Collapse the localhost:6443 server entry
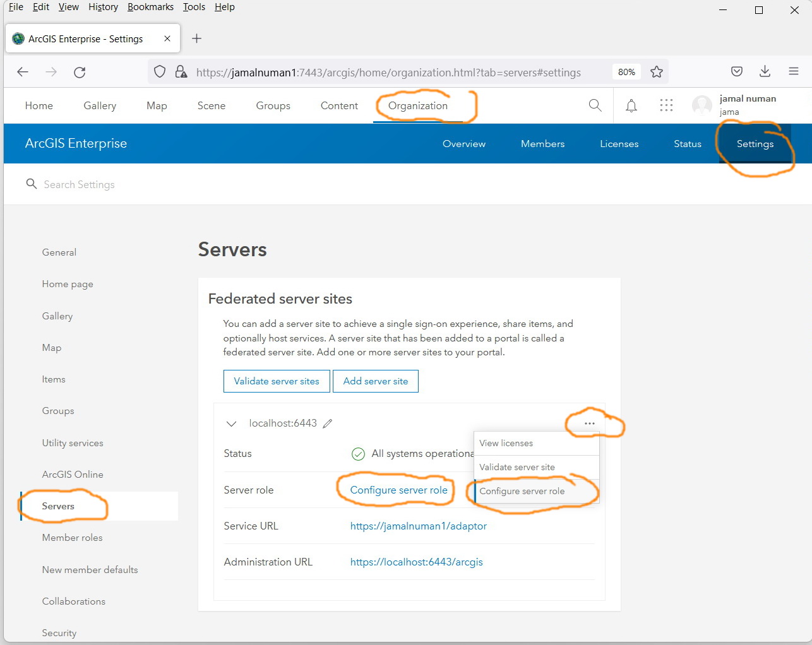Screen dimensions: 812x645 coord(231,423)
